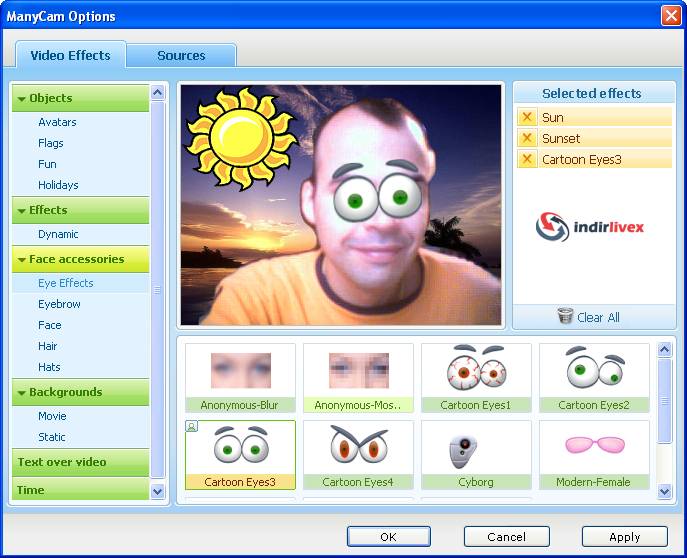The height and width of the screenshot is (558, 687).
Task: Open Dynamic effects
Action: 58,234
